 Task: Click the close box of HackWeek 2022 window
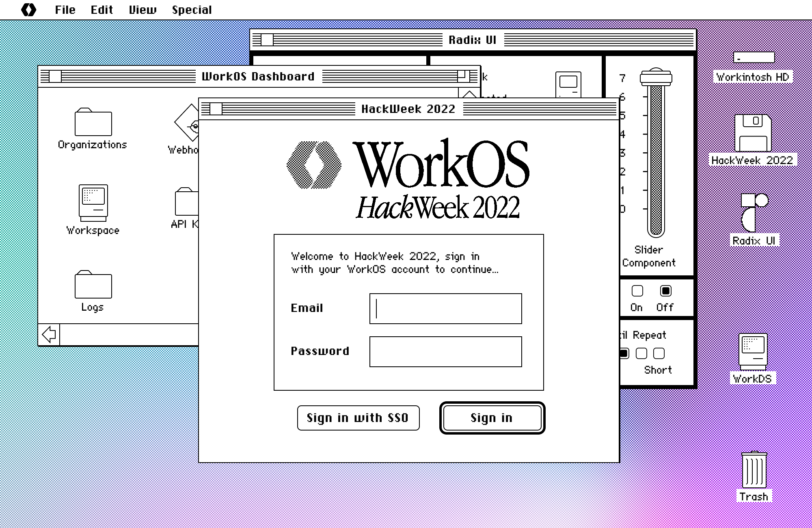(x=216, y=109)
